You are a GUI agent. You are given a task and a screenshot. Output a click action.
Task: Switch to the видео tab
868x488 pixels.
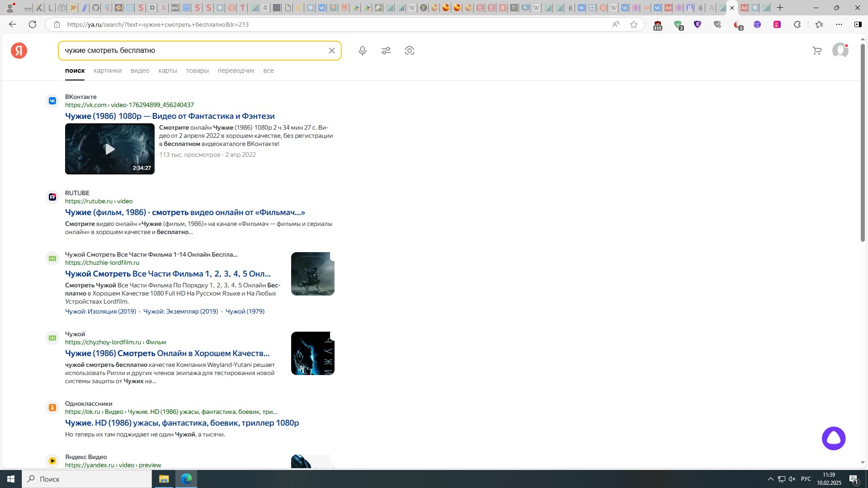coord(140,70)
